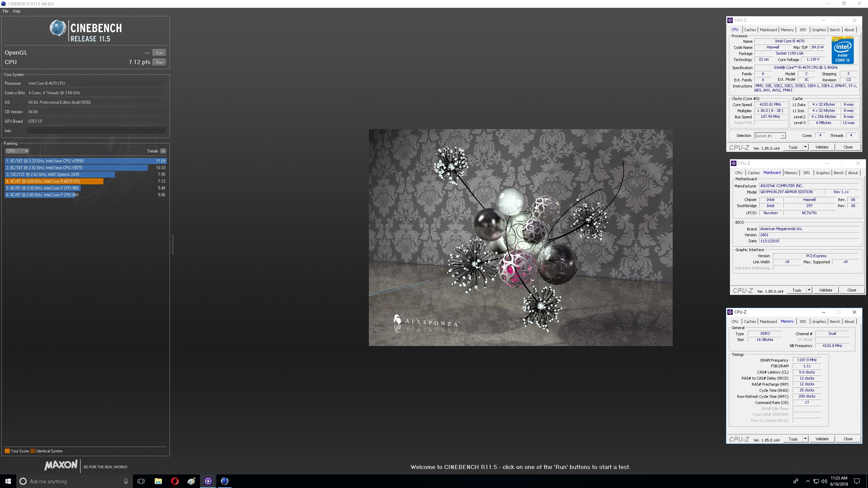Image resolution: width=868 pixels, height=488 pixels.
Task: Switch to Cinebench taskbar icon
Action: (224, 481)
